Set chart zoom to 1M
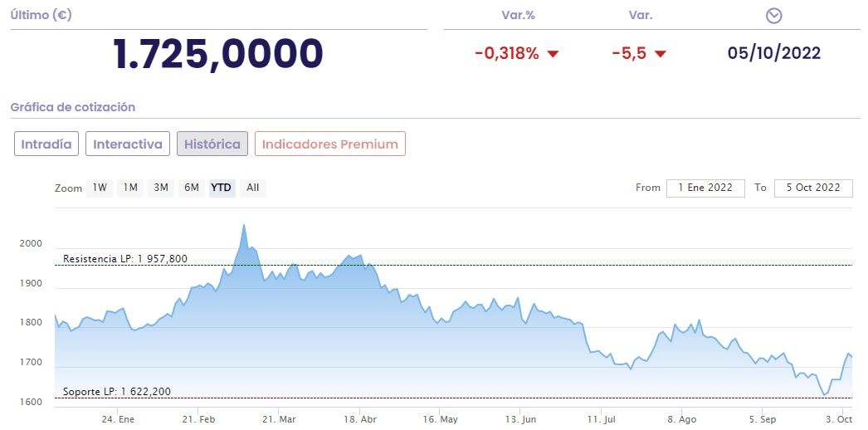Screen dimensions: 868x430 tap(130, 188)
